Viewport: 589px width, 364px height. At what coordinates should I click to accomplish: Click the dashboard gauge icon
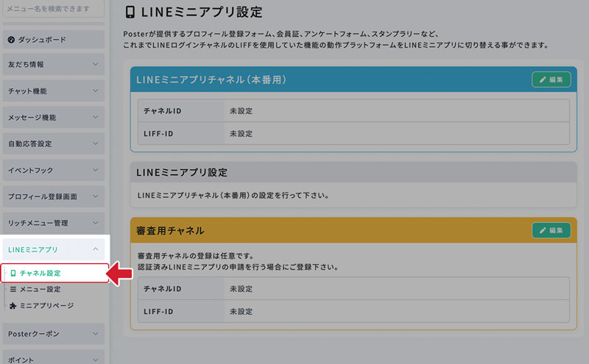coord(11,38)
